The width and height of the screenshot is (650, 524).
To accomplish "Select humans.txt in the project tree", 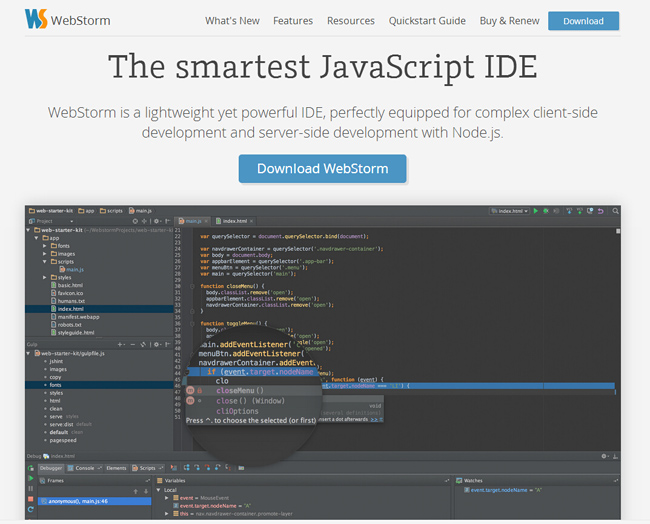I will click(68, 301).
